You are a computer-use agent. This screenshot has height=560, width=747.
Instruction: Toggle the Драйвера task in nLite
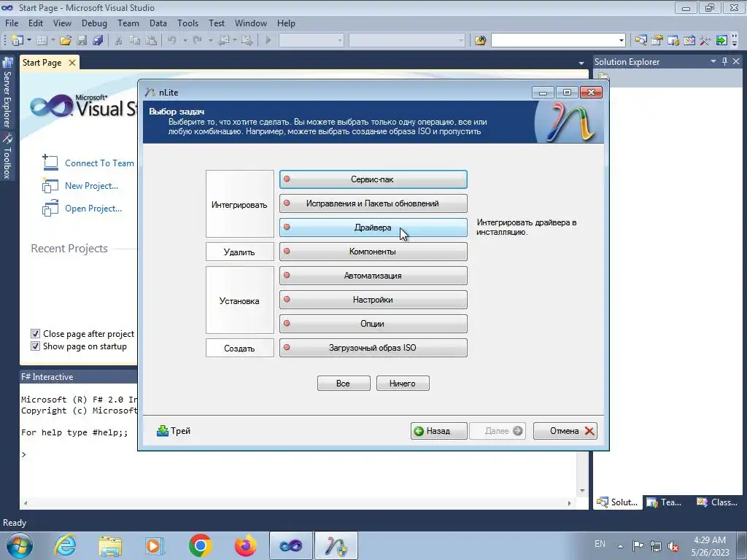373,227
